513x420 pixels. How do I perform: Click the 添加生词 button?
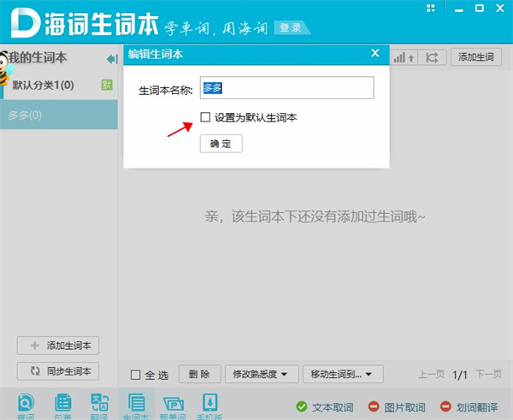tap(476, 57)
